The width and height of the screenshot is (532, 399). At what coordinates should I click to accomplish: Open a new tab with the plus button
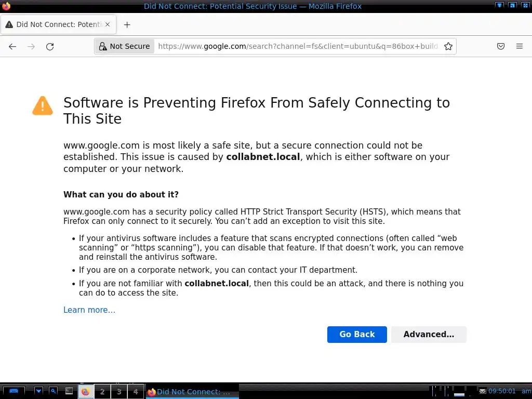(127, 25)
